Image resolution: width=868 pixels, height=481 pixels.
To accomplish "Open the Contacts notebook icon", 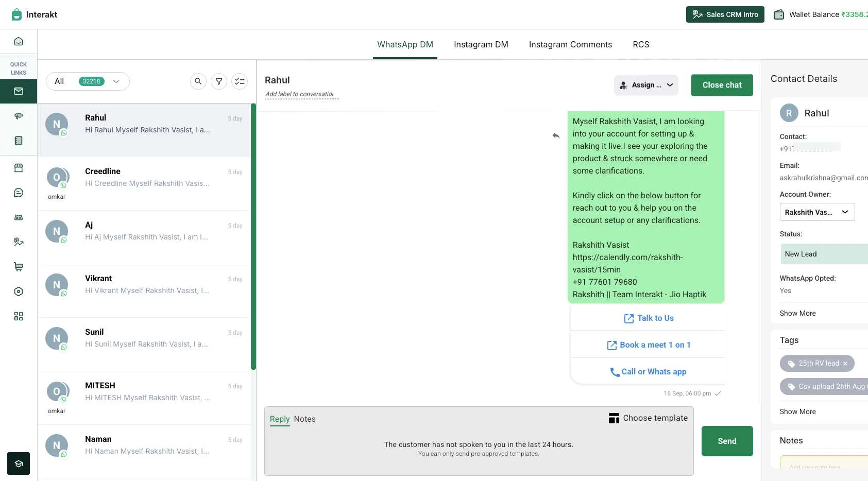I will point(19,140).
